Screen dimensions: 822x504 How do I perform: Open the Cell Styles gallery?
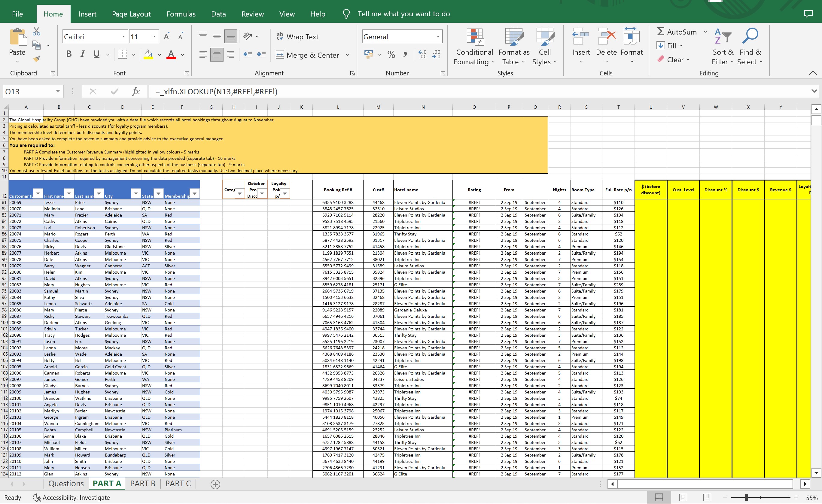[544, 47]
